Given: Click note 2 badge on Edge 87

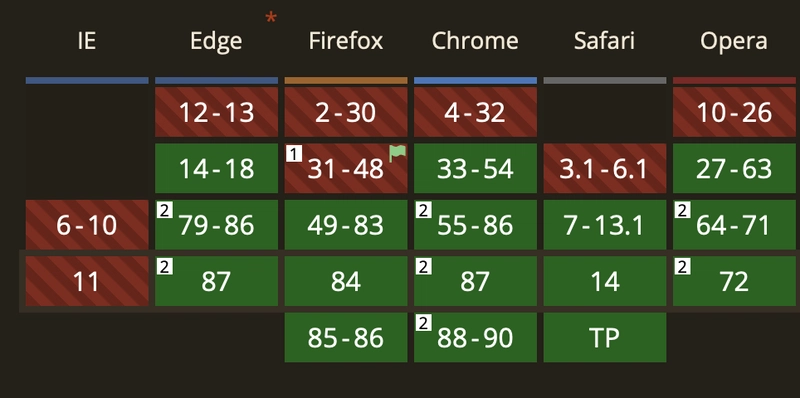Looking at the screenshot, I should pyautogui.click(x=164, y=266).
